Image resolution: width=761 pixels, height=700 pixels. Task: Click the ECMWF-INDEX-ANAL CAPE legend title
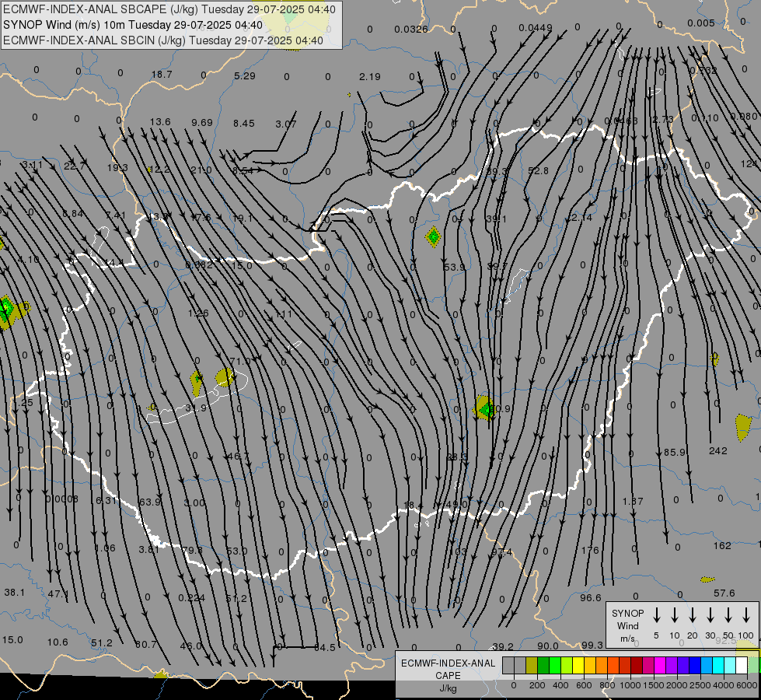click(x=448, y=669)
